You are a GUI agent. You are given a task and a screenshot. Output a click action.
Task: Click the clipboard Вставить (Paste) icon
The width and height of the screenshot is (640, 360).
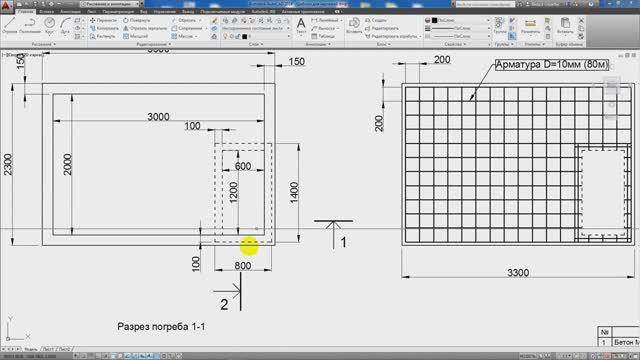pyautogui.click(x=565, y=25)
